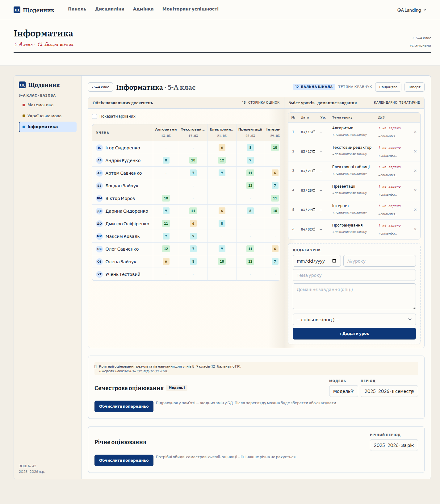Click avatar ВМ of Віктор Мороз
This screenshot has width=440, height=504.
pyautogui.click(x=99, y=198)
